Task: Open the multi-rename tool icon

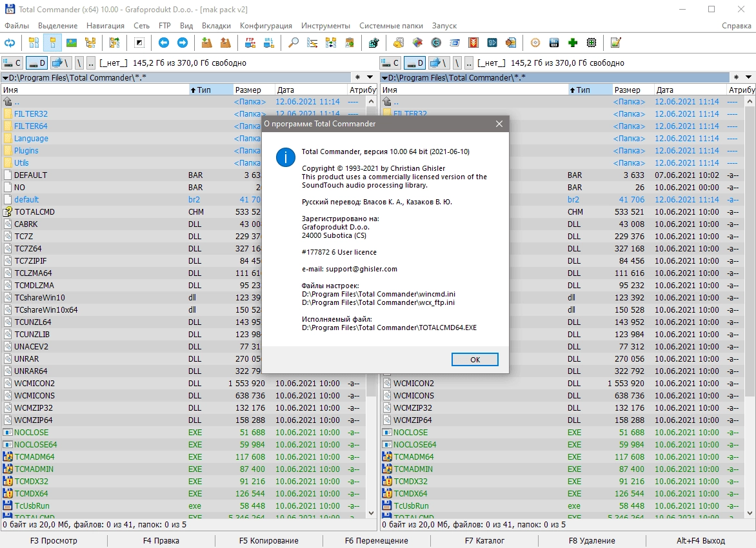Action: pos(312,43)
